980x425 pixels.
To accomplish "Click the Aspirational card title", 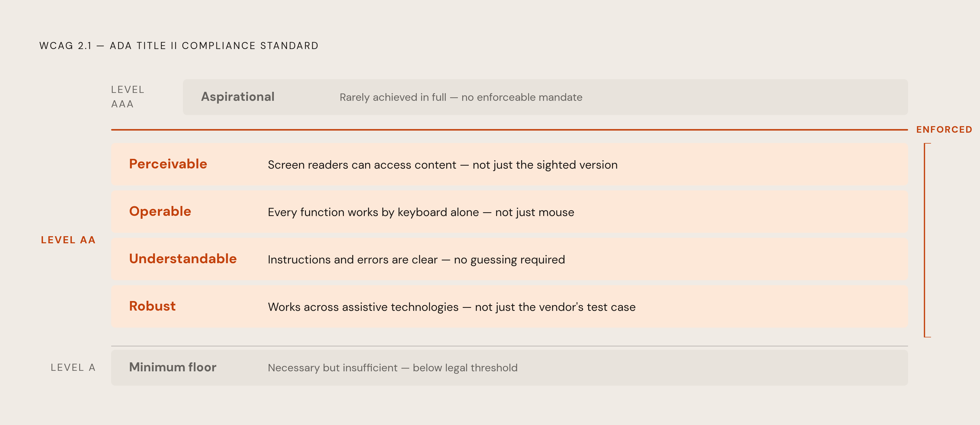I will click(x=237, y=97).
